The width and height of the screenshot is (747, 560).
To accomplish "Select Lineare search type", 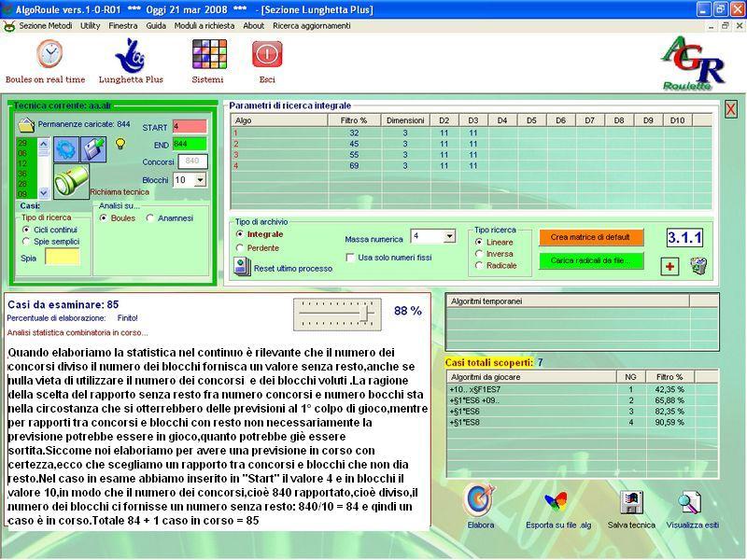I will tap(479, 242).
